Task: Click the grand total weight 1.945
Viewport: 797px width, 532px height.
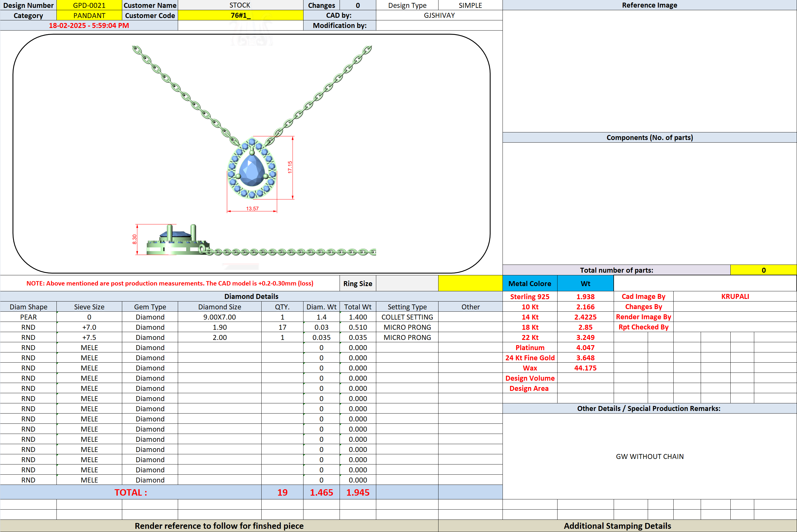Action: click(x=358, y=492)
